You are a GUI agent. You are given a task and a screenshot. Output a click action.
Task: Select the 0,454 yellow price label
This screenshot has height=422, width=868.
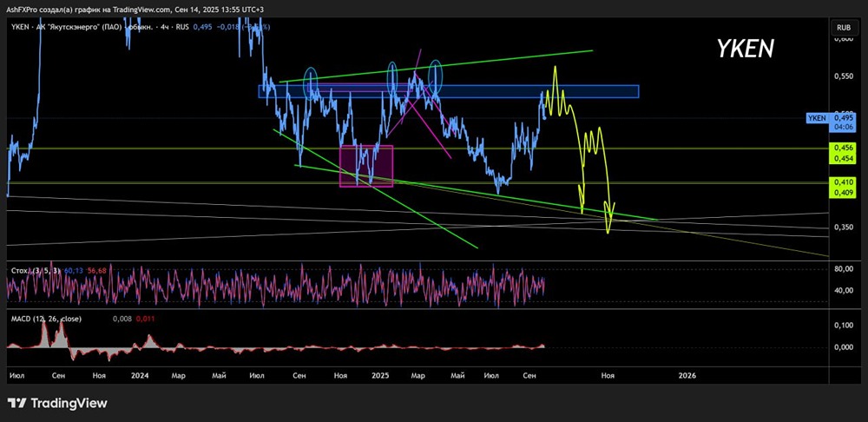tap(841, 158)
